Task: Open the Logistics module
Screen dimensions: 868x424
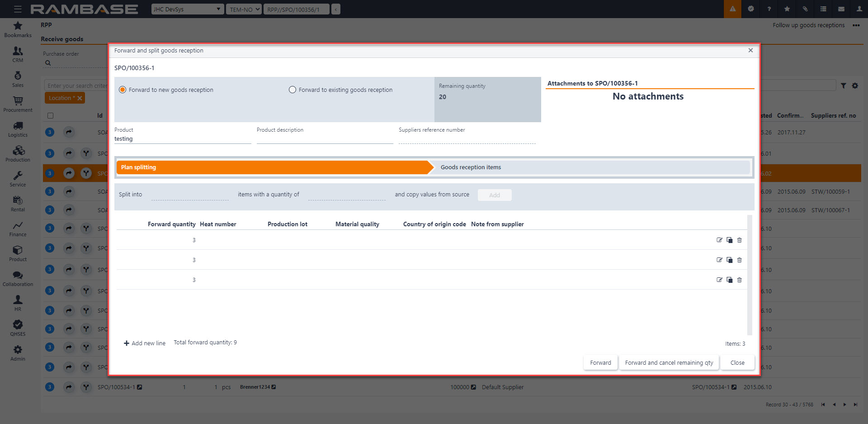Action: (18, 129)
